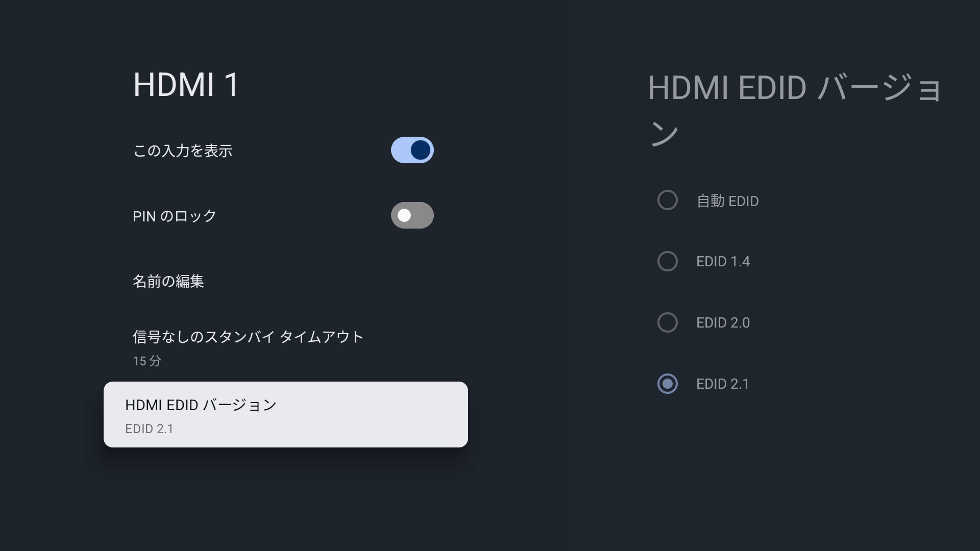Choose the EDID 1.4 radio button

tap(667, 261)
